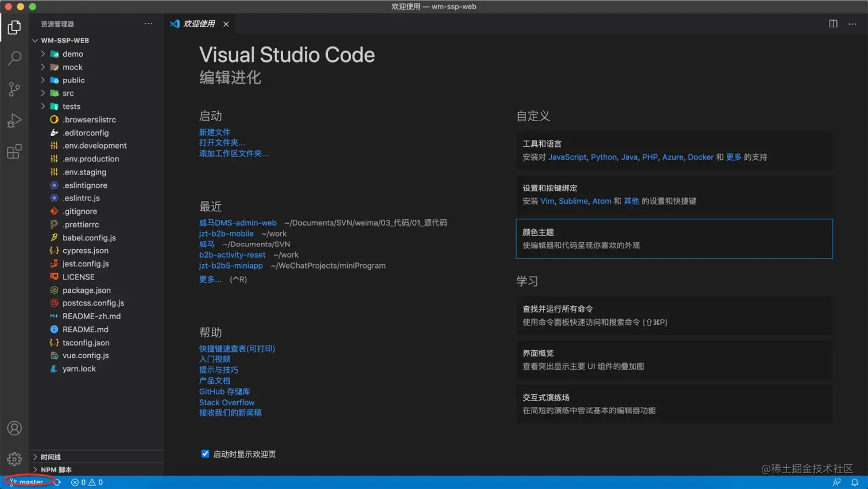Image resolution: width=868 pixels, height=489 pixels.
Task: Open the 交互式演练场 card
Action: click(674, 404)
